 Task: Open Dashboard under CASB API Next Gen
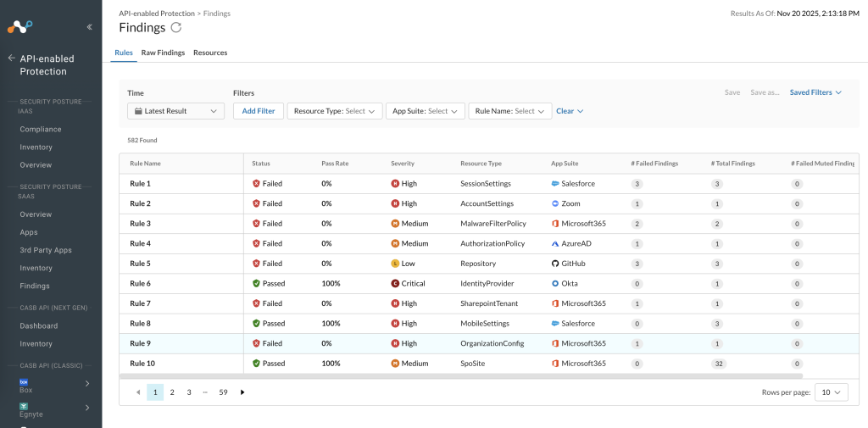point(39,326)
